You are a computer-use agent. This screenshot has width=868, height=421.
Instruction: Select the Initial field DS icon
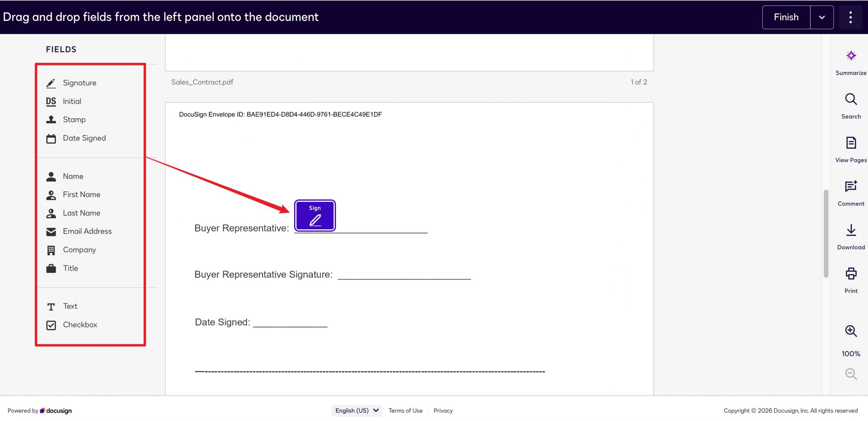click(51, 101)
